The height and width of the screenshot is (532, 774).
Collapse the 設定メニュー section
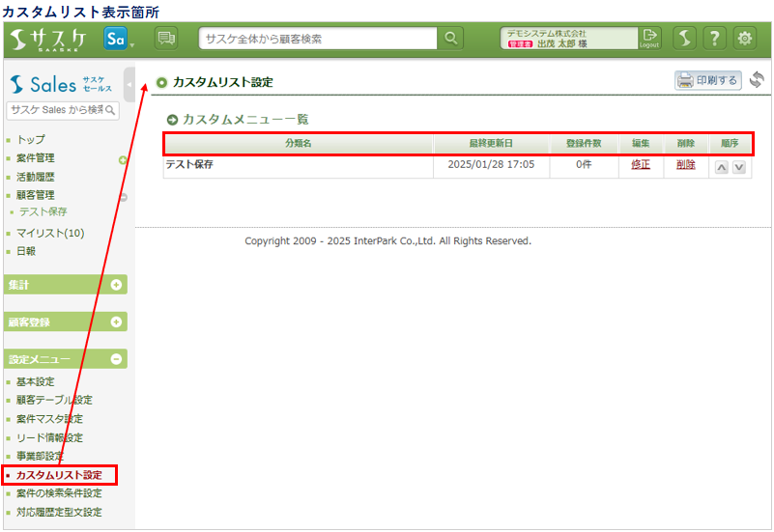pyautogui.click(x=117, y=359)
